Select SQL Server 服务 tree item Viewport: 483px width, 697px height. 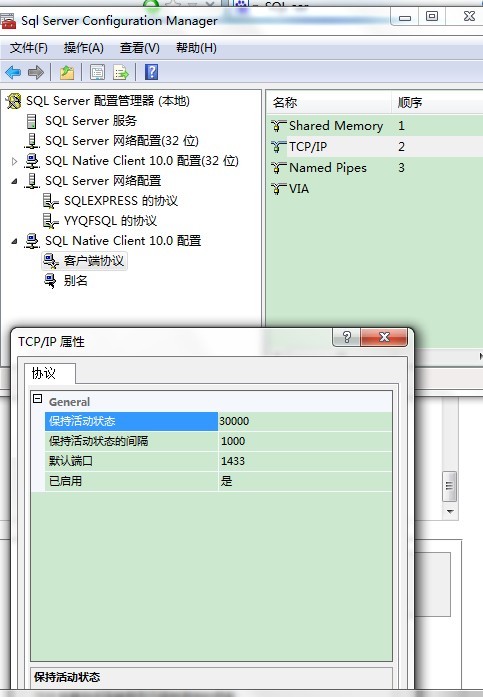coord(91,121)
